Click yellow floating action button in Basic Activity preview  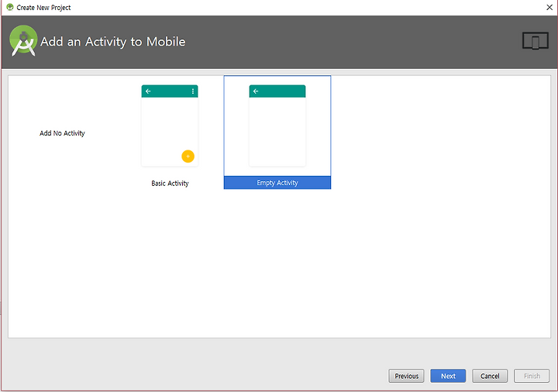tap(188, 156)
